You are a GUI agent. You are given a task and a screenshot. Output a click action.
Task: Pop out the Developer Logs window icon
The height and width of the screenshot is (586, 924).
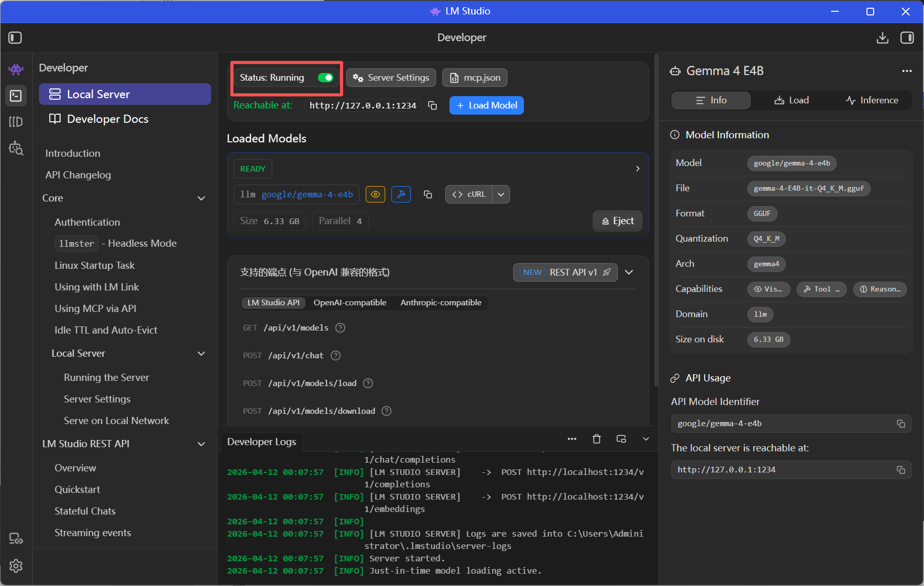(621, 439)
